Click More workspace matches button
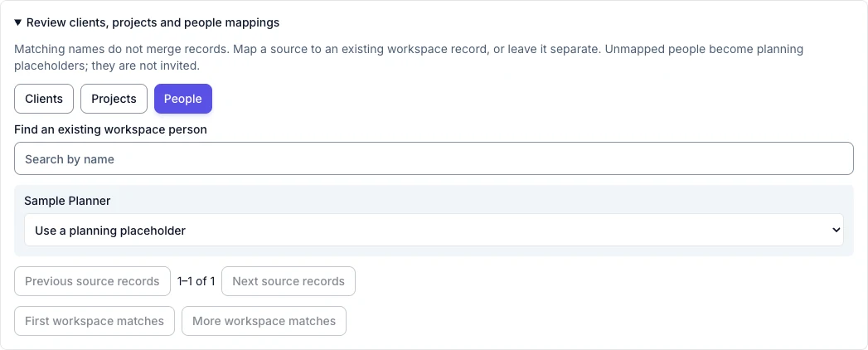This screenshot has height=350, width=868. 264,321
